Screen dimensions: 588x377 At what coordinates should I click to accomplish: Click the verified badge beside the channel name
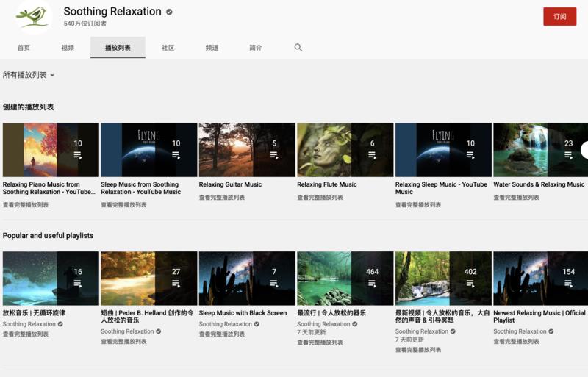(x=169, y=12)
